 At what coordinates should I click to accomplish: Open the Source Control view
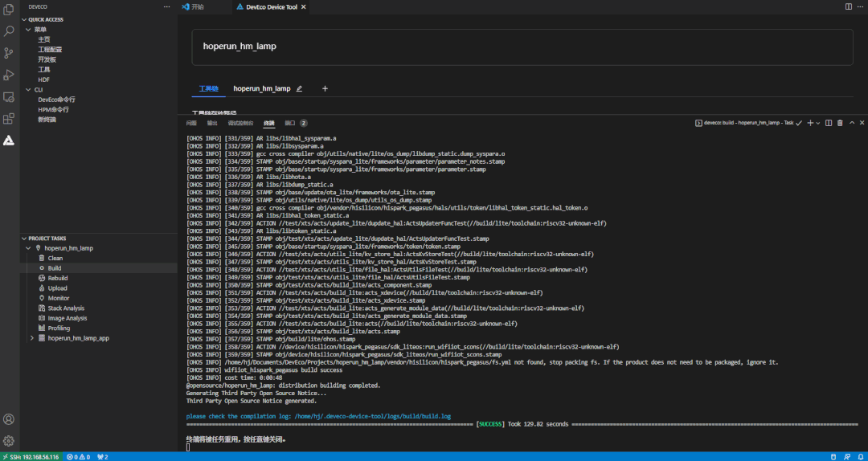(x=9, y=53)
